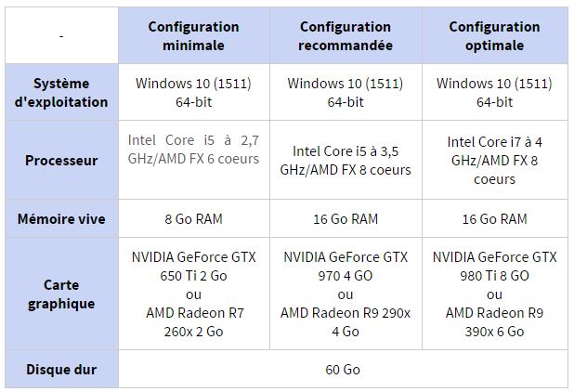Select the Système d'exploitation row label
This screenshot has height=392, width=574.
pyautogui.click(x=61, y=92)
